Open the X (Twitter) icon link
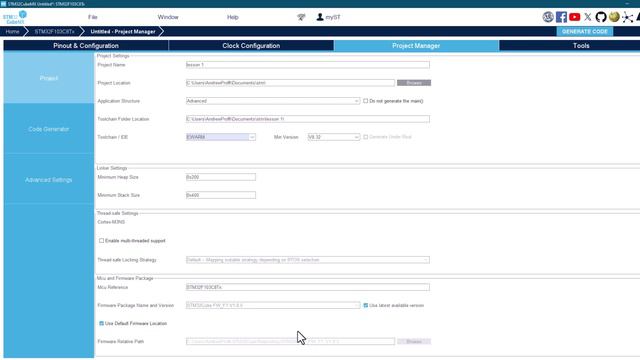The height and width of the screenshot is (360, 640). coord(588,17)
